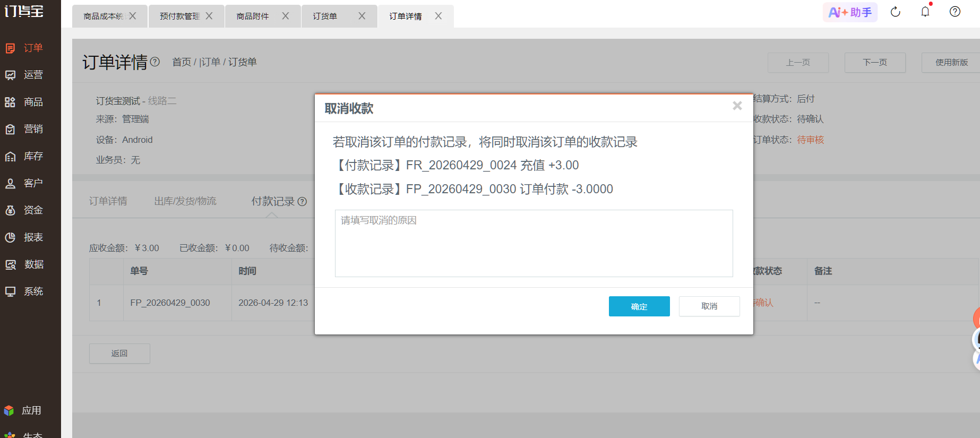
Task: Switch to the 商品附件 tab
Action: click(x=253, y=16)
